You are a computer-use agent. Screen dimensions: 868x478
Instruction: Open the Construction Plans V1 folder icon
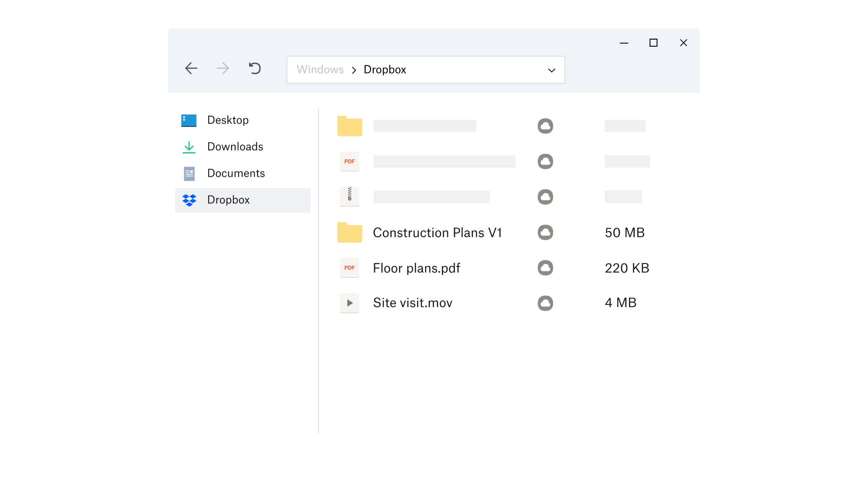pos(349,233)
